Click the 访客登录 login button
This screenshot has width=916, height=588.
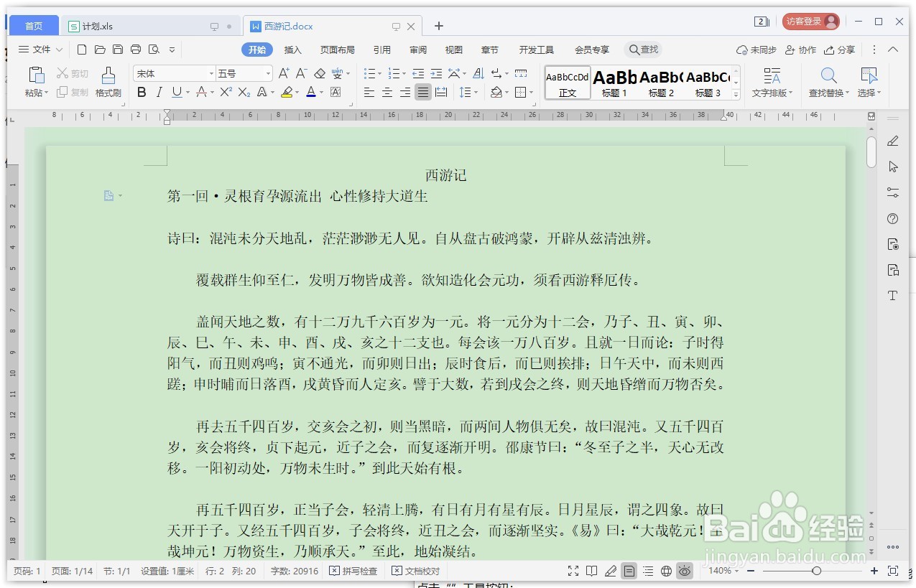[811, 22]
